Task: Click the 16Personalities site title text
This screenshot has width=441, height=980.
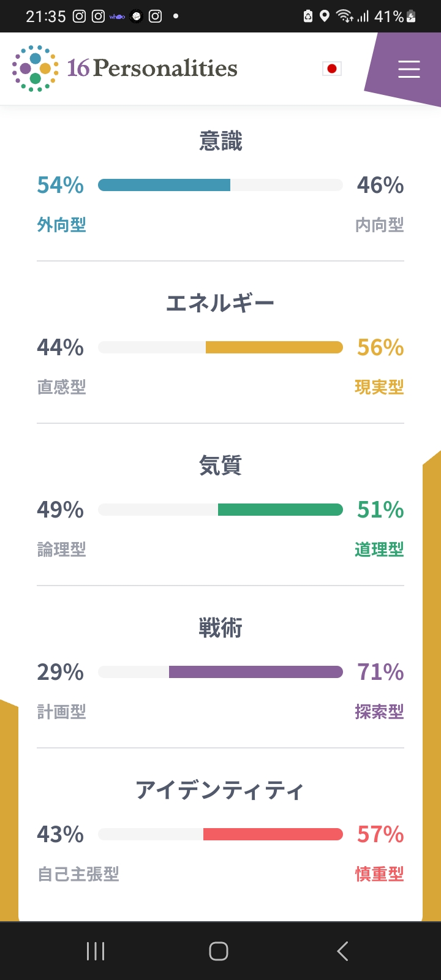Action: [x=152, y=69]
